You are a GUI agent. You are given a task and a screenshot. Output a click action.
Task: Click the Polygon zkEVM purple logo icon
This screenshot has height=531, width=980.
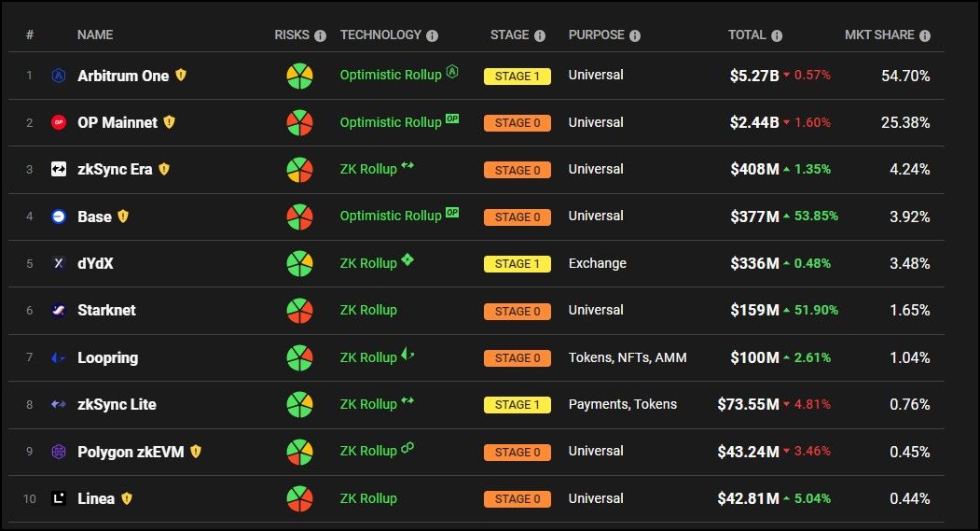point(59,452)
